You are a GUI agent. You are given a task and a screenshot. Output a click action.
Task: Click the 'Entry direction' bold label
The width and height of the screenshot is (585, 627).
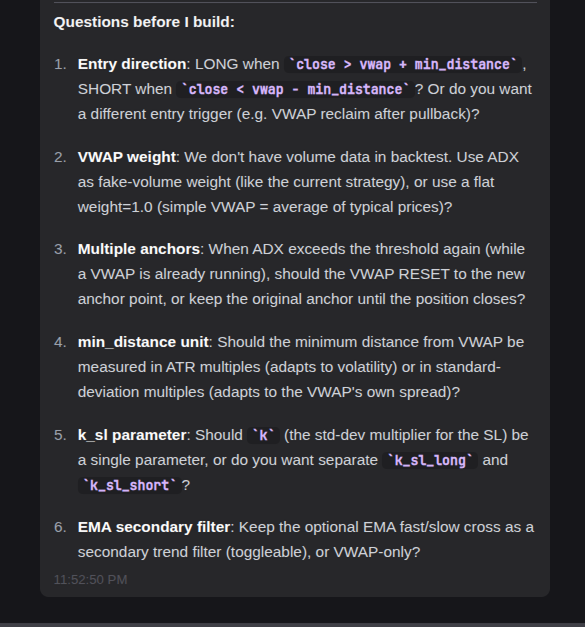point(132,64)
